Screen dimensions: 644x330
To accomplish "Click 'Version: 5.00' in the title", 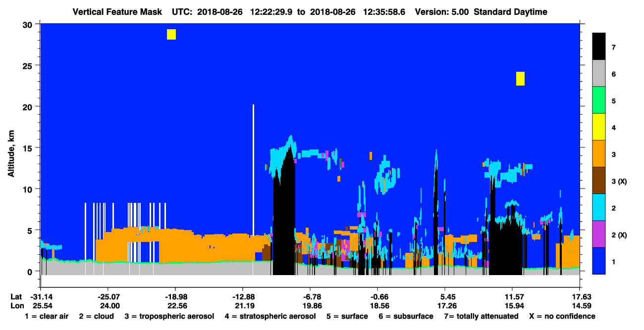I will [x=442, y=12].
